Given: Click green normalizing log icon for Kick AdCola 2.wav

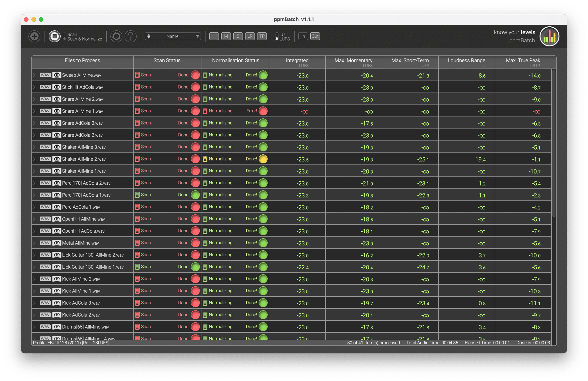Looking at the screenshot, I should click(x=205, y=315).
